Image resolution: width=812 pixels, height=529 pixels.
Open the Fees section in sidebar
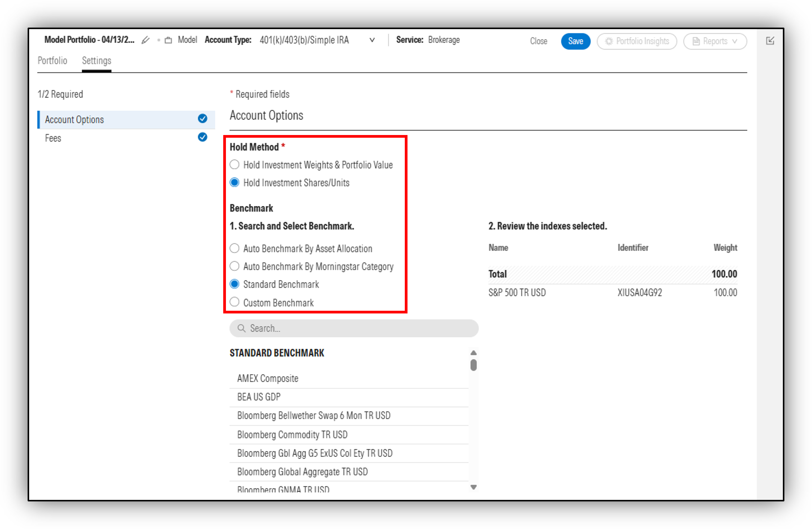[126, 138]
